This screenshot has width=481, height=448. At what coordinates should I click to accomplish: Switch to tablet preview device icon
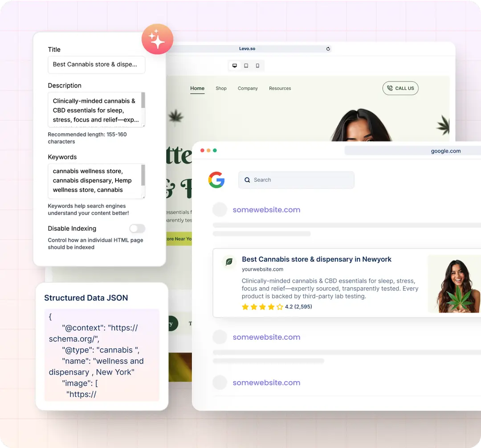(246, 65)
